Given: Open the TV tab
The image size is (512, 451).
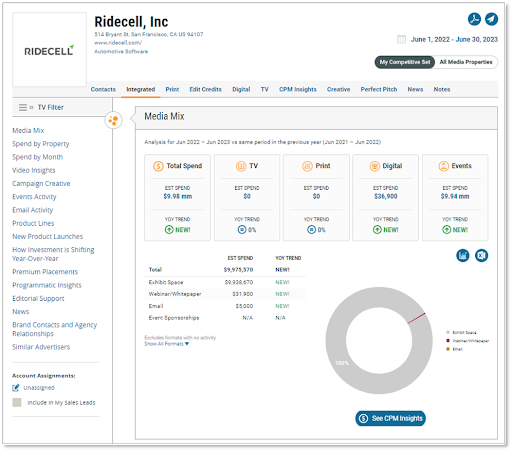Looking at the screenshot, I should click(x=265, y=89).
